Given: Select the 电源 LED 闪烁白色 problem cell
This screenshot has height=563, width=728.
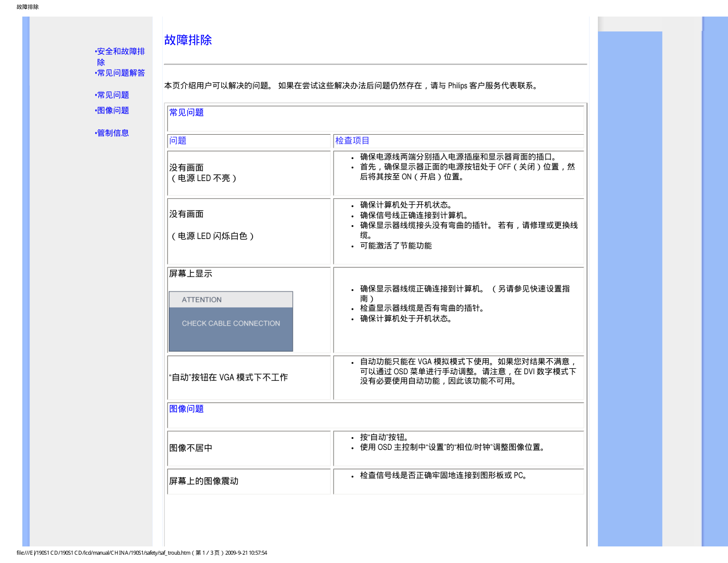Looking at the screenshot, I should click(212, 231).
